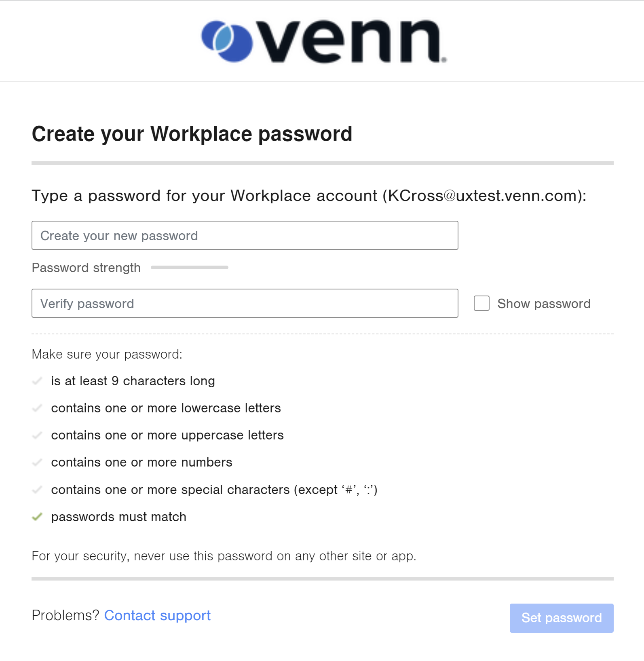The height and width of the screenshot is (661, 644).
Task: Focus the Create your new password field
Action: (x=245, y=235)
